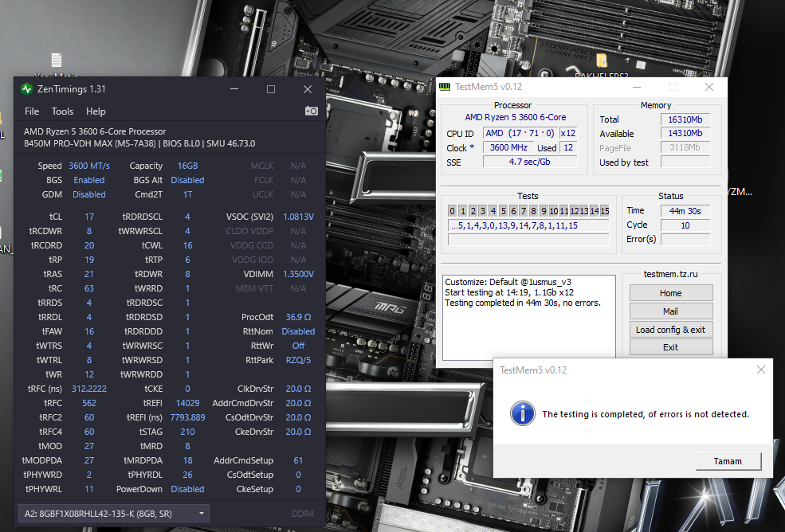Click the BIOS and SMU version line
785x532 pixels.
pos(139,143)
